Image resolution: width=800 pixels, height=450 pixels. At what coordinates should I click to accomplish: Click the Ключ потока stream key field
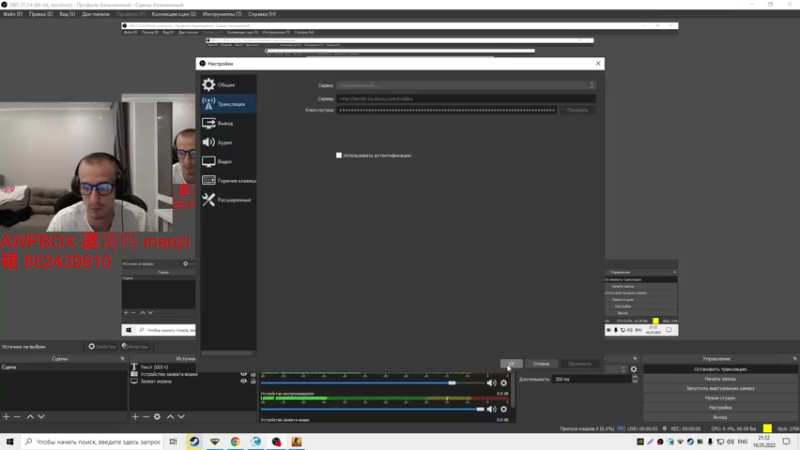click(x=446, y=110)
